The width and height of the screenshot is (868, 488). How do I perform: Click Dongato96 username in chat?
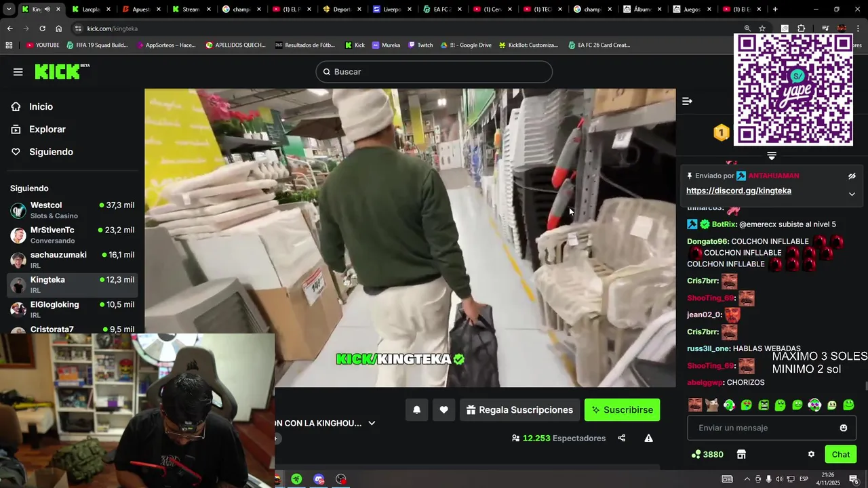pyautogui.click(x=707, y=241)
